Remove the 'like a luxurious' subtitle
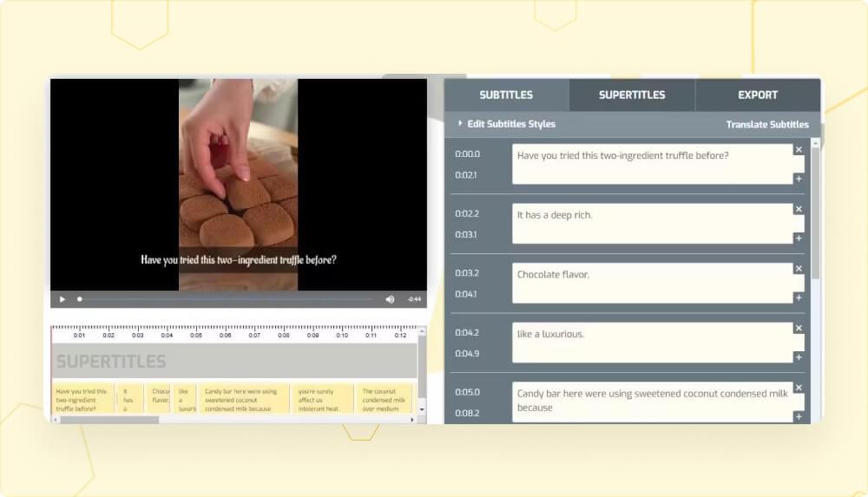This screenshot has height=497, width=868. click(799, 329)
